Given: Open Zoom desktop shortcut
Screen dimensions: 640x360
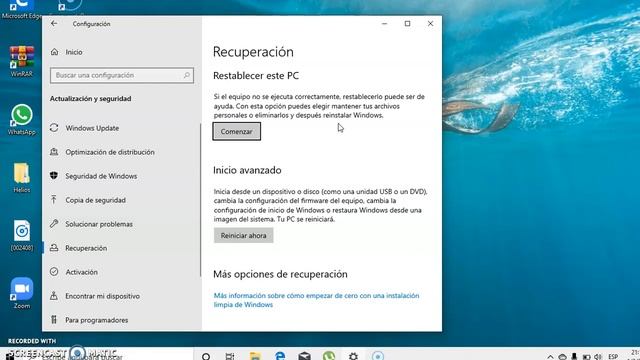Looking at the screenshot, I should coord(22,293).
